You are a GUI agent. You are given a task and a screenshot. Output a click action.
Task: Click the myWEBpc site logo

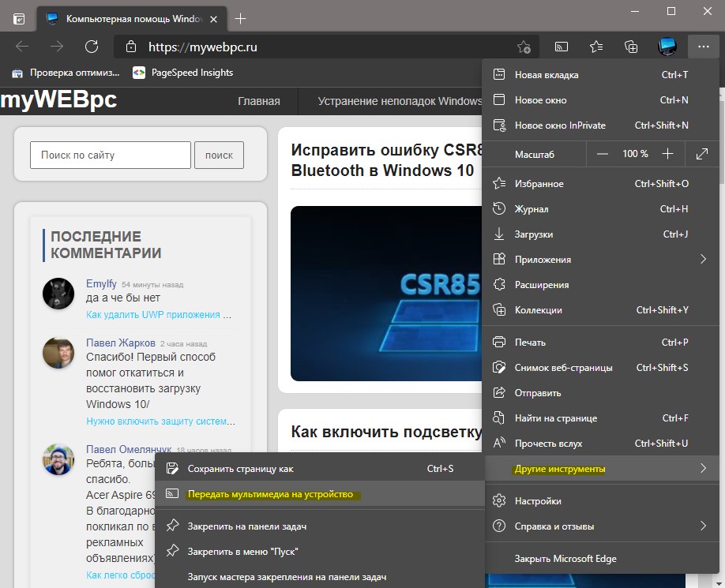point(58,99)
